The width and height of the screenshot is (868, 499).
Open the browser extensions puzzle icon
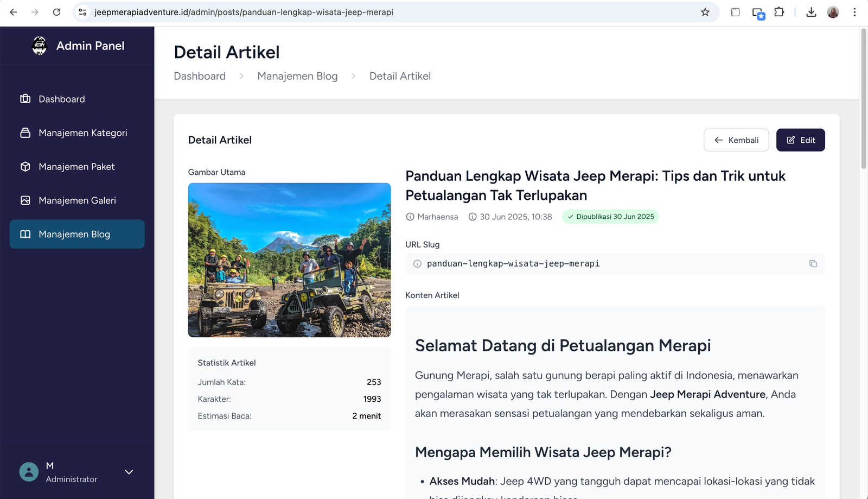[779, 12]
